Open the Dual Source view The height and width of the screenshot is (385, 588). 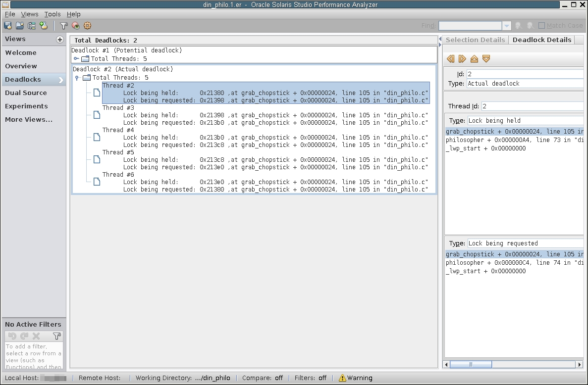pos(33,93)
